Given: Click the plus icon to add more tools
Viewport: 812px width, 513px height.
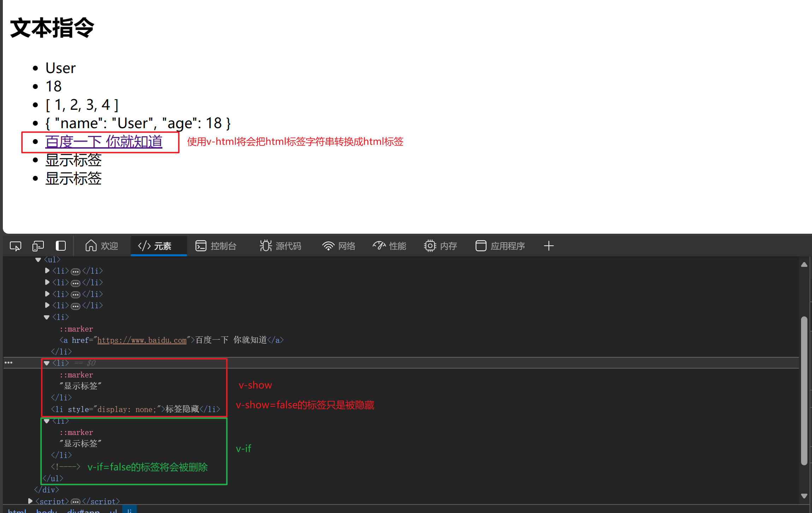Looking at the screenshot, I should (549, 246).
